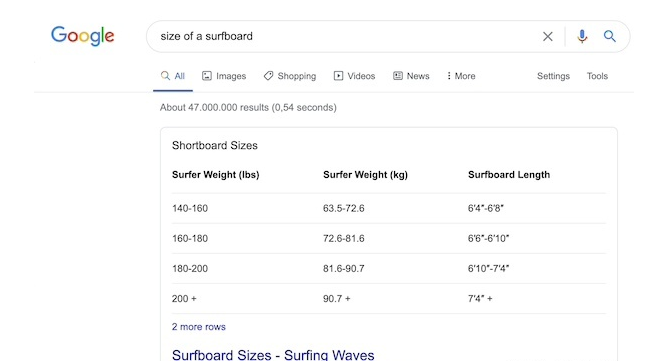Click the Videos play icon
This screenshot has width=662, height=361.
point(338,76)
